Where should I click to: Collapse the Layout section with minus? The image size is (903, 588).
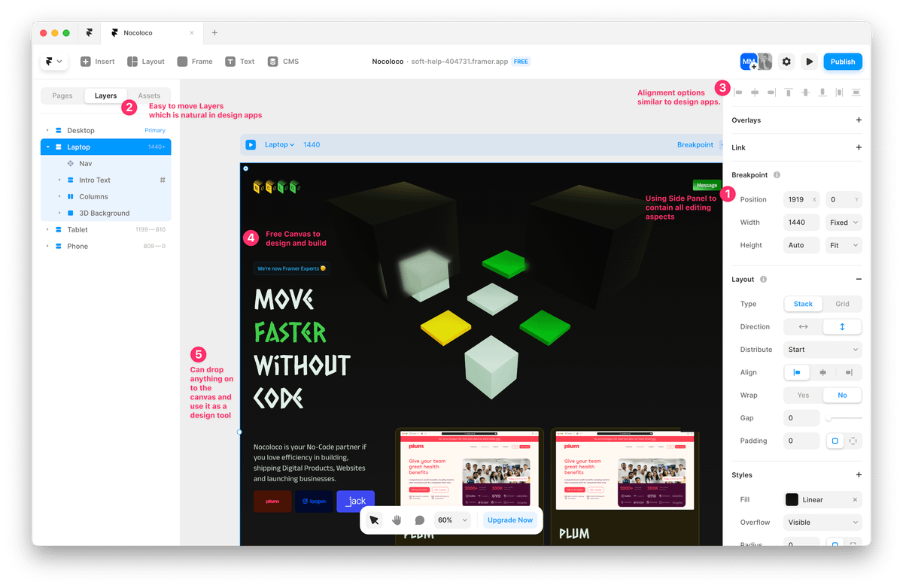click(x=859, y=280)
